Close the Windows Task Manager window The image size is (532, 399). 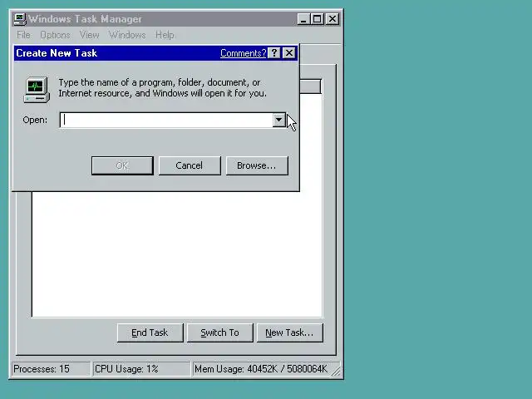[x=332, y=19]
